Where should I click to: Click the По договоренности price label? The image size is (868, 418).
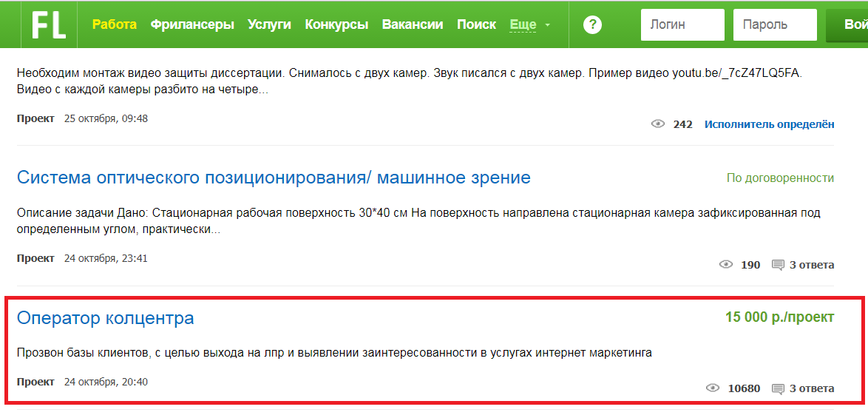click(x=780, y=178)
